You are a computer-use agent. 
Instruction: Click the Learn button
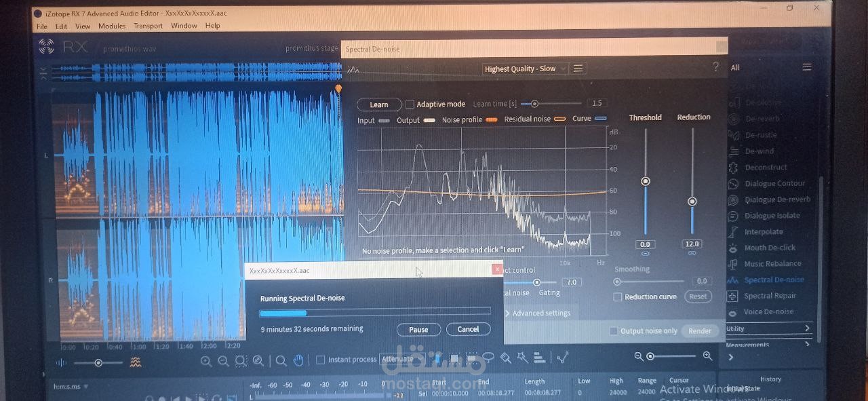pos(379,104)
